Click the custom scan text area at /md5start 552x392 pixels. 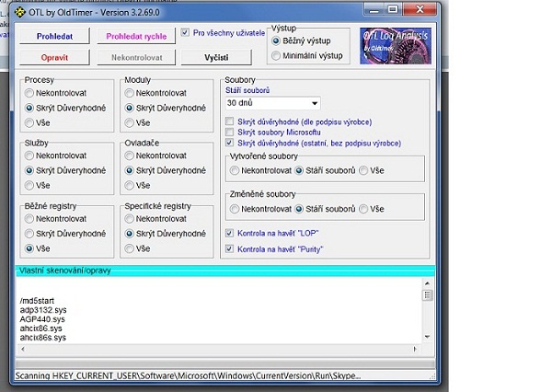tap(37, 301)
